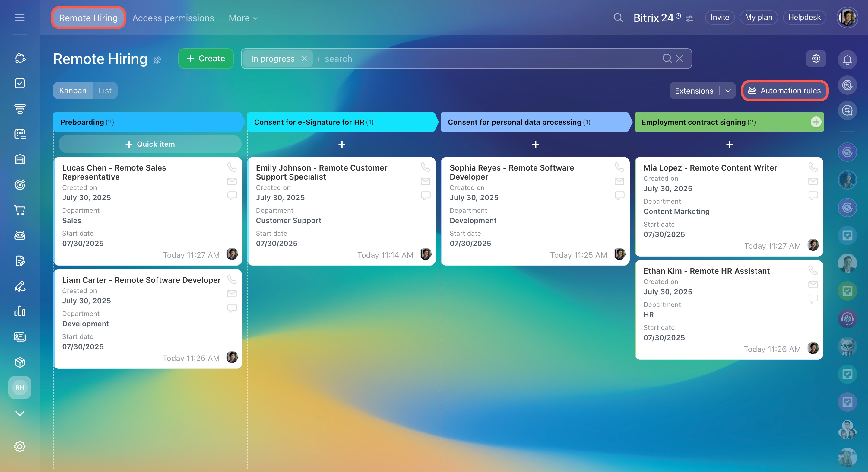This screenshot has height=472, width=868.
Task: Open the robot automation icon in sidebar
Action: 20,235
